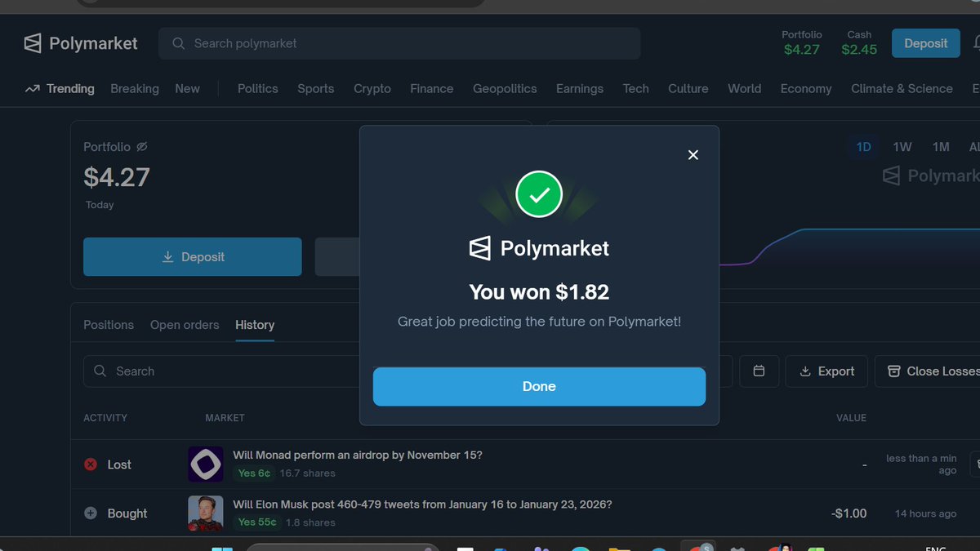
Task: Select the New category
Action: (187, 89)
